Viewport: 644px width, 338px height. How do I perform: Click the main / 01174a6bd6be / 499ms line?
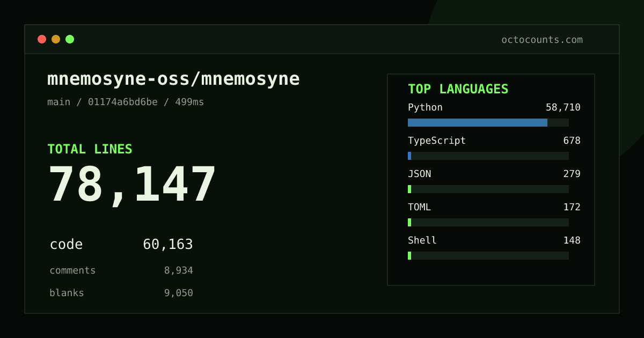click(126, 102)
